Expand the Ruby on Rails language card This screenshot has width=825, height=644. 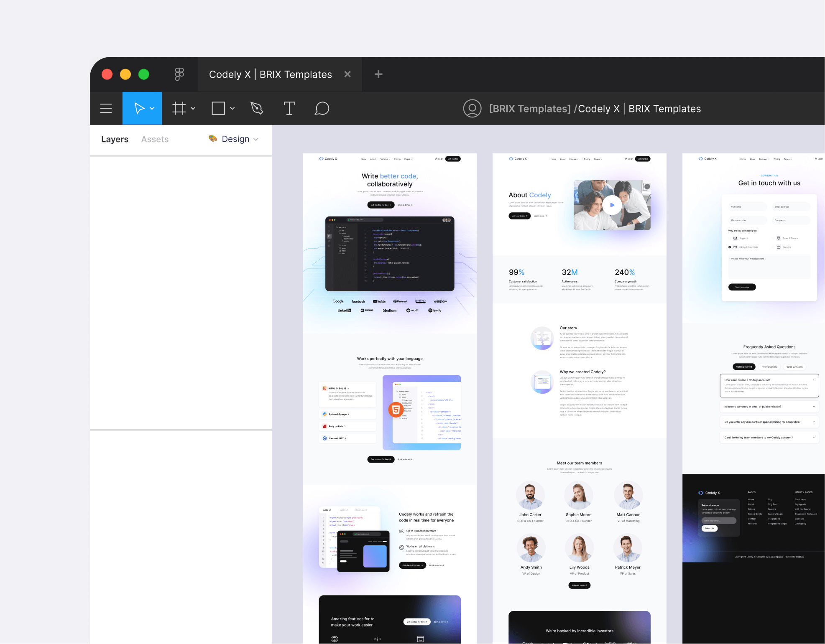(x=347, y=427)
